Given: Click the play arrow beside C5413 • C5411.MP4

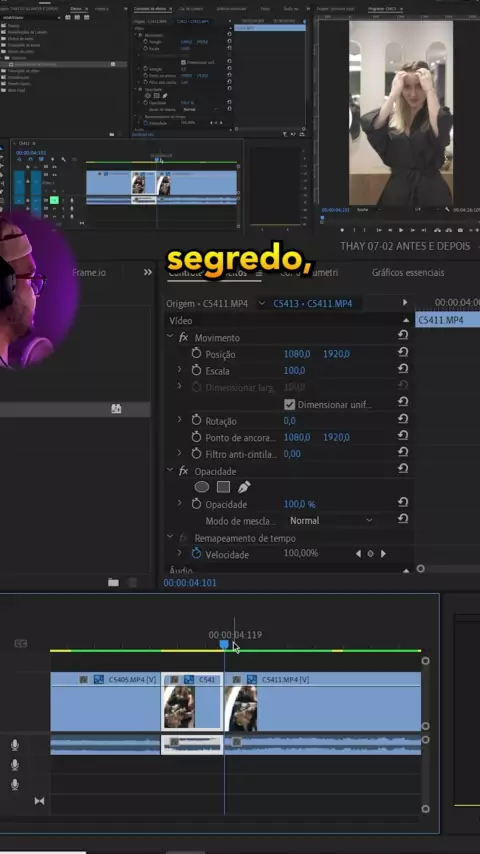Looking at the screenshot, I should (405, 302).
